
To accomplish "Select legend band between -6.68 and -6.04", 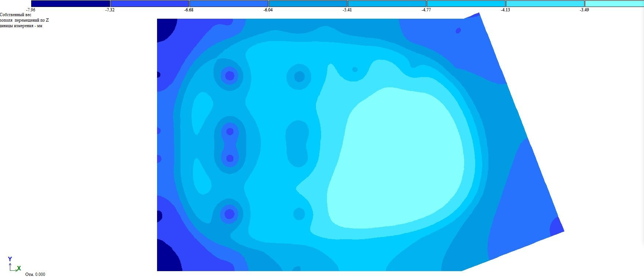I will pos(229,4).
